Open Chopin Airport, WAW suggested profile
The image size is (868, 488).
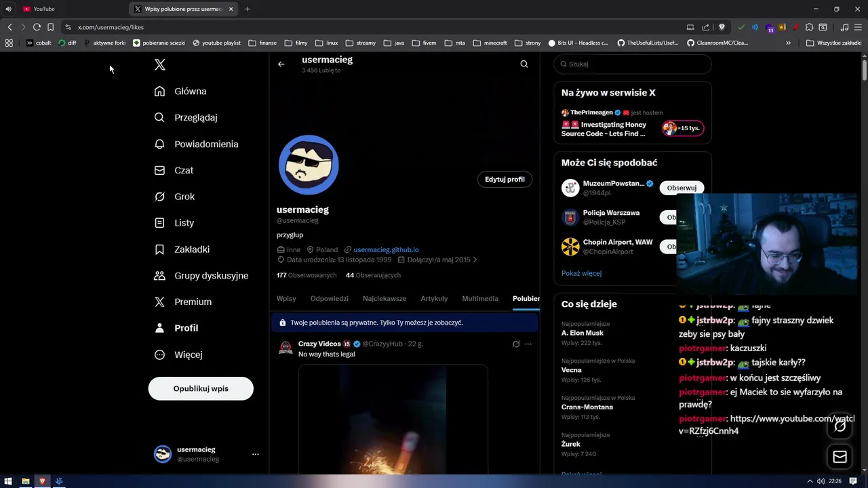(x=618, y=242)
